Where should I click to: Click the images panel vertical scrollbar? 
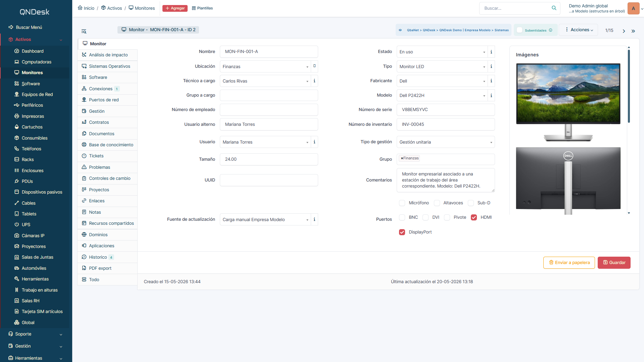(x=629, y=86)
